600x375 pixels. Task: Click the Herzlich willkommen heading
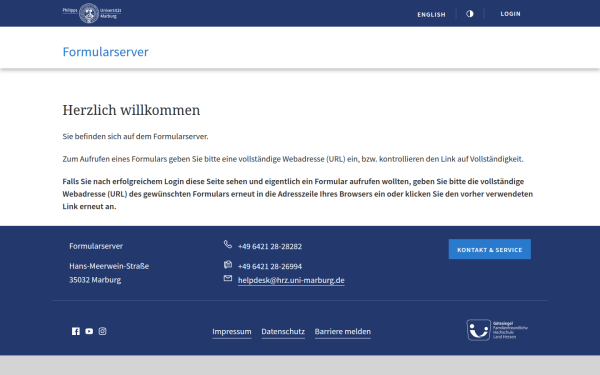[131, 110]
